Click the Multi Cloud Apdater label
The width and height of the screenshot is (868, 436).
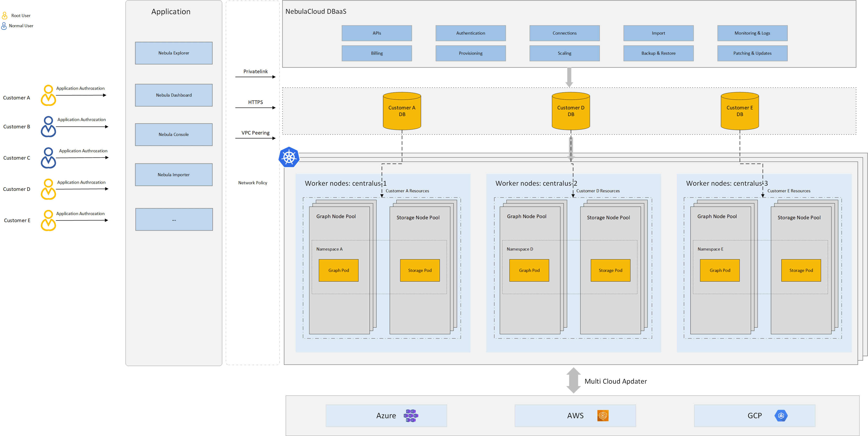(616, 382)
